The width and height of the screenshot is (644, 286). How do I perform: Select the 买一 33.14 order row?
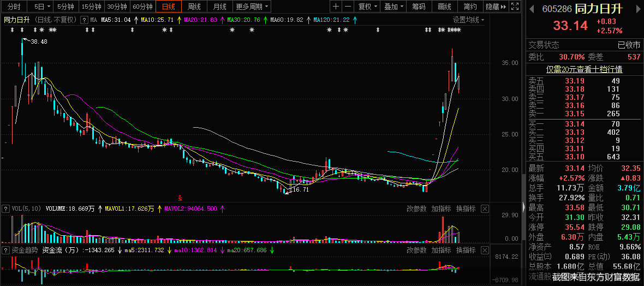(x=584, y=124)
